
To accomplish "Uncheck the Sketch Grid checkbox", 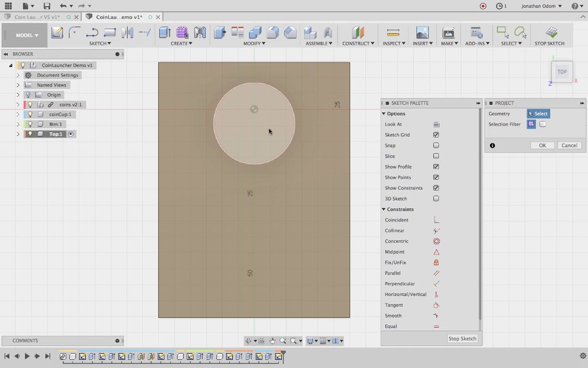I will 436,135.
